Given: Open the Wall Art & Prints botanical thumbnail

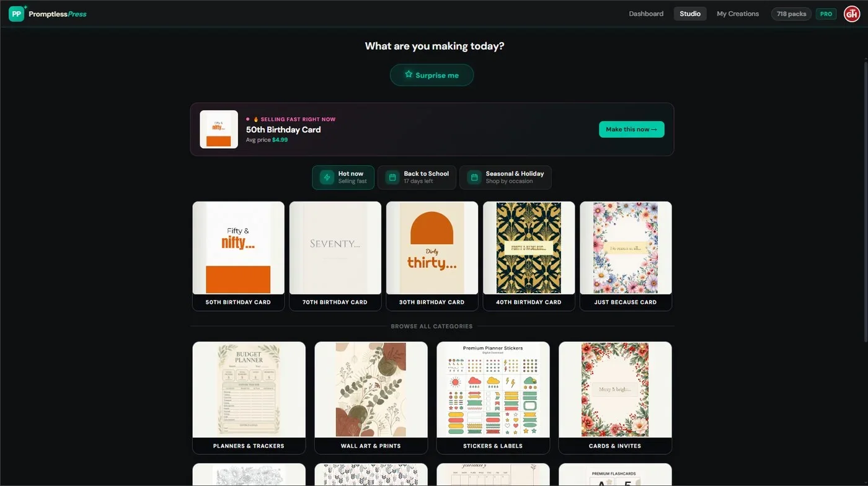Looking at the screenshot, I should 371,390.
